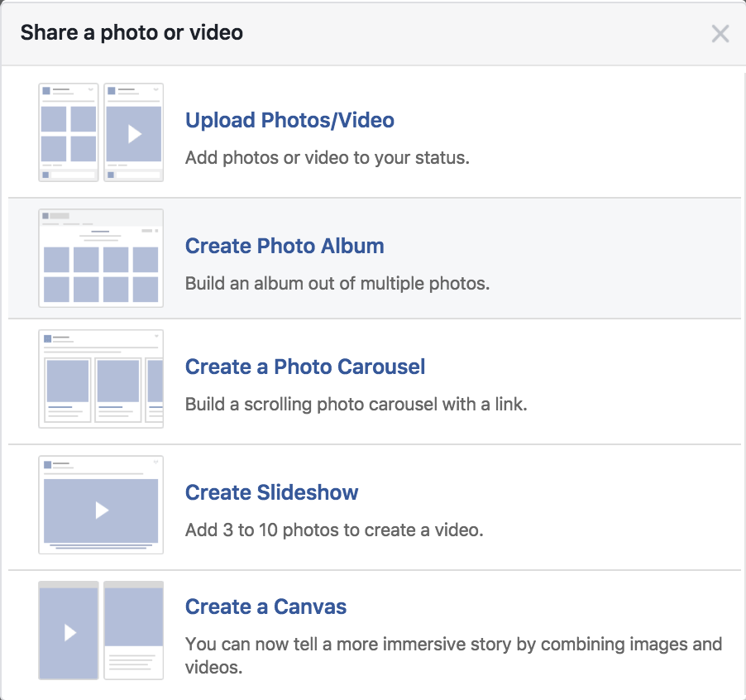The width and height of the screenshot is (746, 700).
Task: Click 'Build an album out of multiple photos' description
Action: click(337, 283)
